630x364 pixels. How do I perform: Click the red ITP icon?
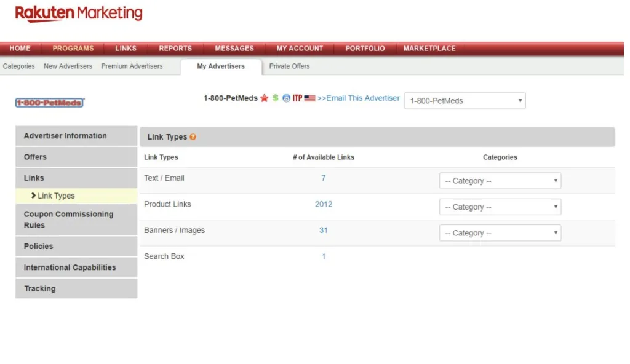point(297,98)
